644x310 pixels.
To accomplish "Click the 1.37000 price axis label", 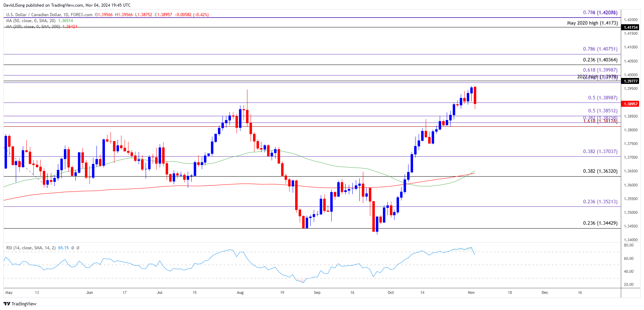I will (x=631, y=157).
